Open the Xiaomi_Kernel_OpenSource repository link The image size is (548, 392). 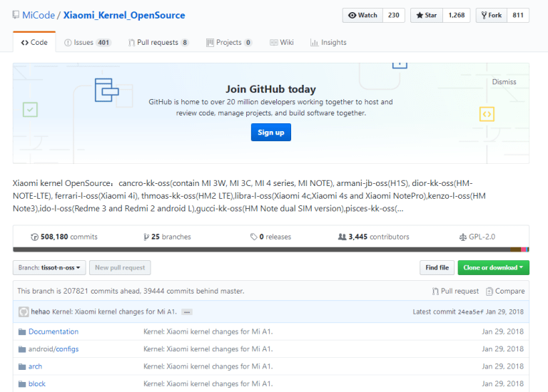[x=124, y=16]
